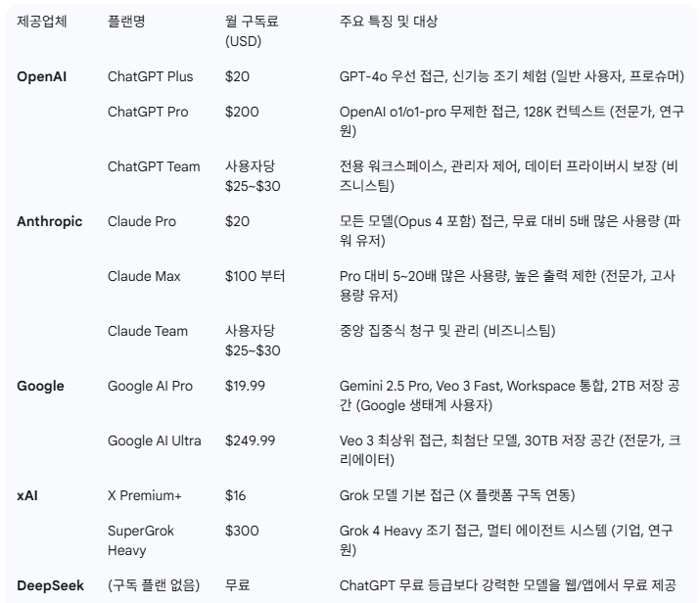Select the ChatGPT Pro plan cell

[x=148, y=112]
